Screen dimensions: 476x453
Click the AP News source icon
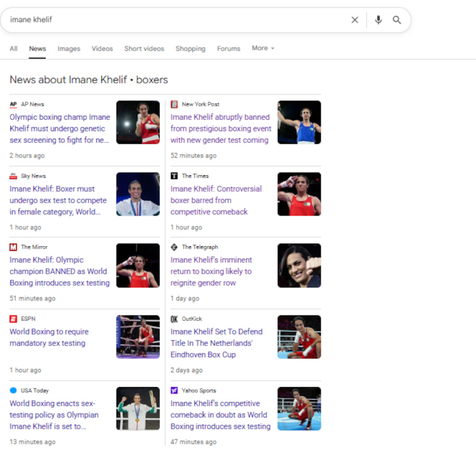13,104
